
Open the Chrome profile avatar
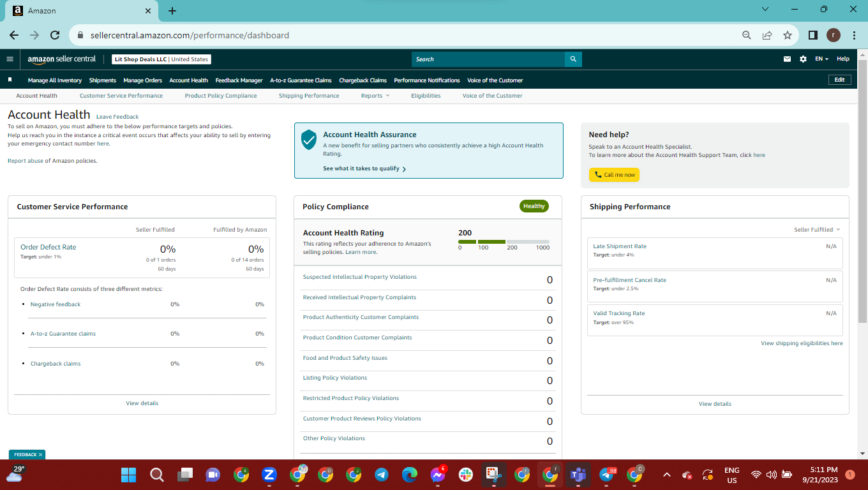pos(834,35)
